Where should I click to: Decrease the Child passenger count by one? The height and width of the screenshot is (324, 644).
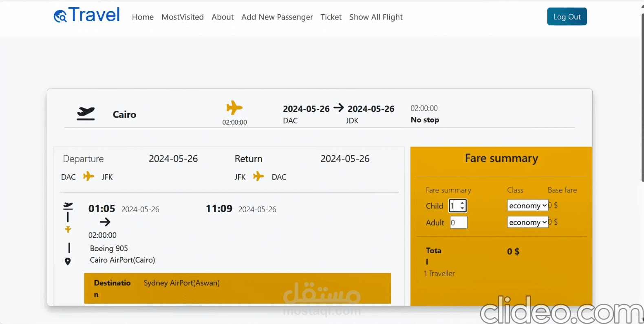point(462,208)
